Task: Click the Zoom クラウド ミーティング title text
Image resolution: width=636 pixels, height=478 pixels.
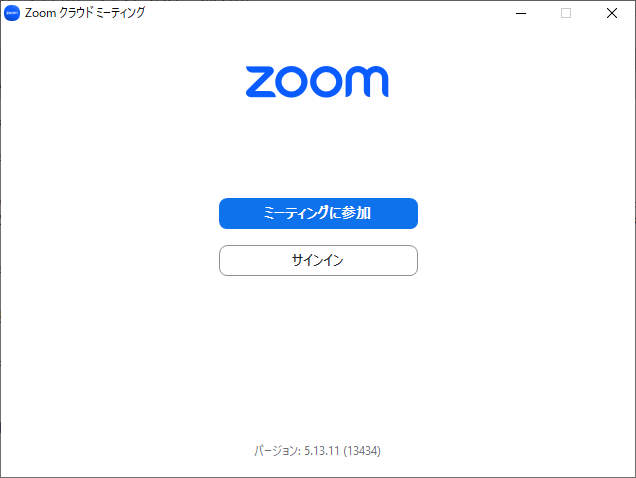Action: point(85,13)
